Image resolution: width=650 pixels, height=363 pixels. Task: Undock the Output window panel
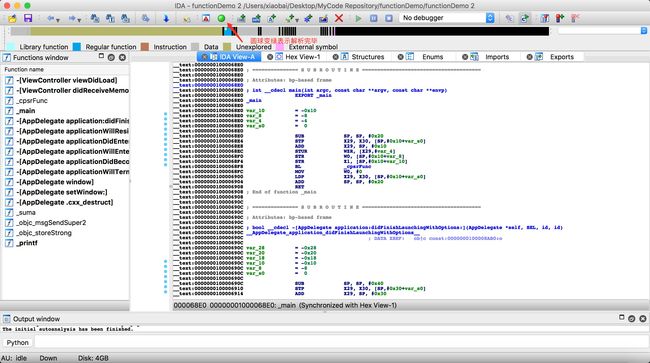(631, 319)
